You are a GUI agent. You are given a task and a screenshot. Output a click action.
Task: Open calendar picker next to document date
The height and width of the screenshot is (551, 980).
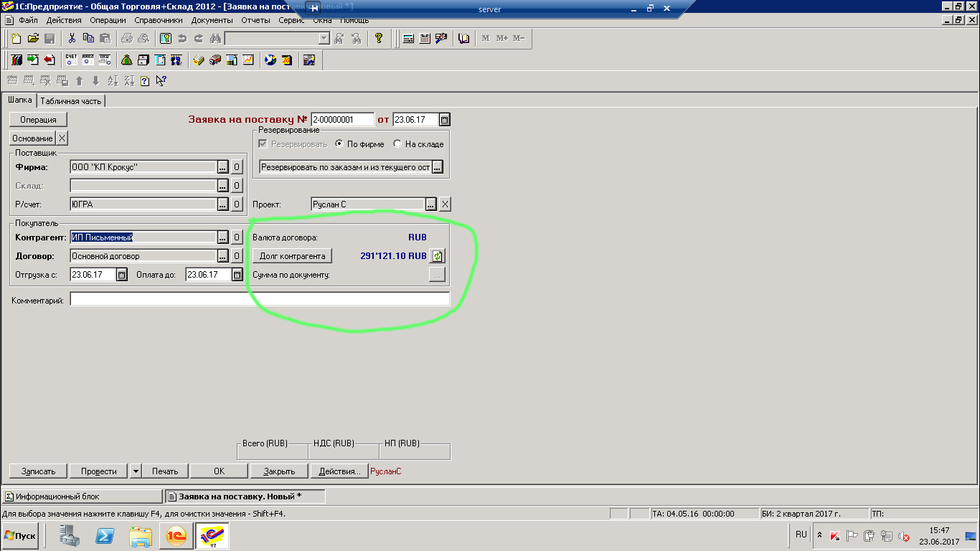444,120
